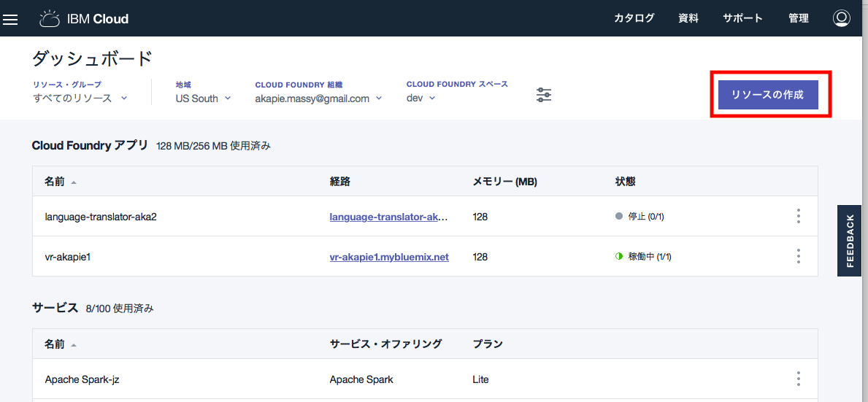Open the サポート menu
Screen dimensions: 868x402
(x=742, y=18)
